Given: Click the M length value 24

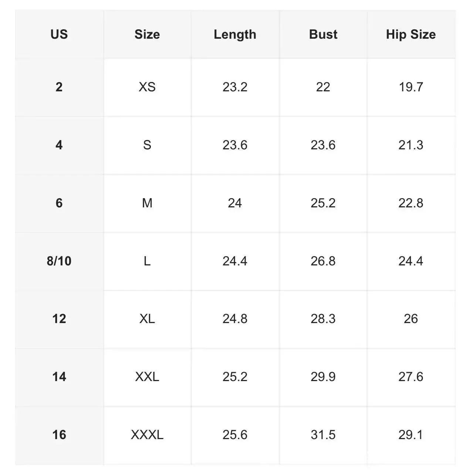Looking at the screenshot, I should pyautogui.click(x=235, y=203).
